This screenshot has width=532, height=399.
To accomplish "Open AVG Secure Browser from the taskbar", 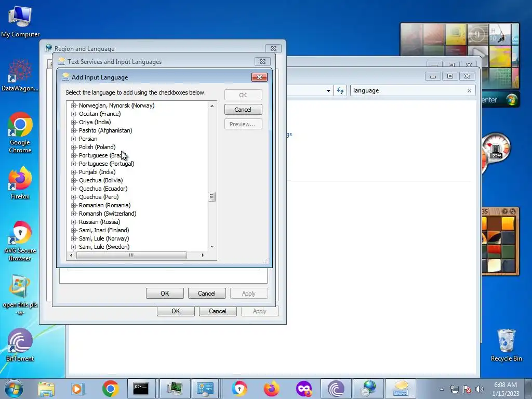I will click(x=240, y=389).
